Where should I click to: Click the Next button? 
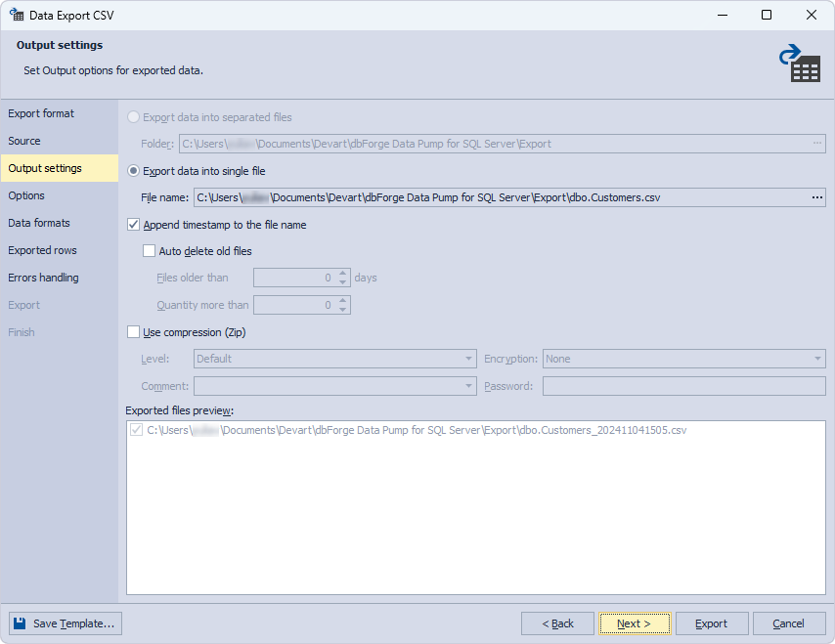tap(635, 623)
